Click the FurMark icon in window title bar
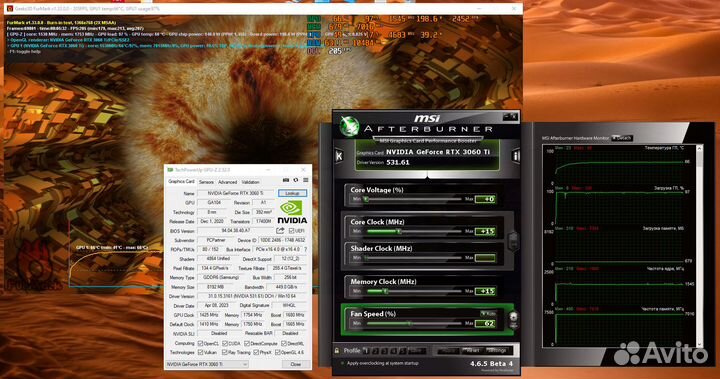Image resolution: width=720 pixels, height=379 pixels. (x=9, y=8)
